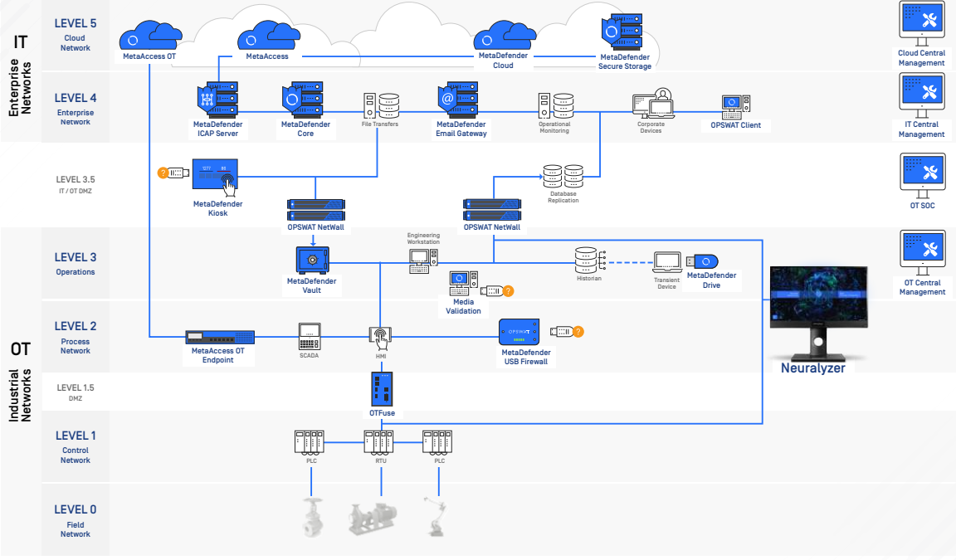This screenshot has width=956, height=560.
Task: Select the robot arm icon in Field Network
Action: [x=437, y=516]
